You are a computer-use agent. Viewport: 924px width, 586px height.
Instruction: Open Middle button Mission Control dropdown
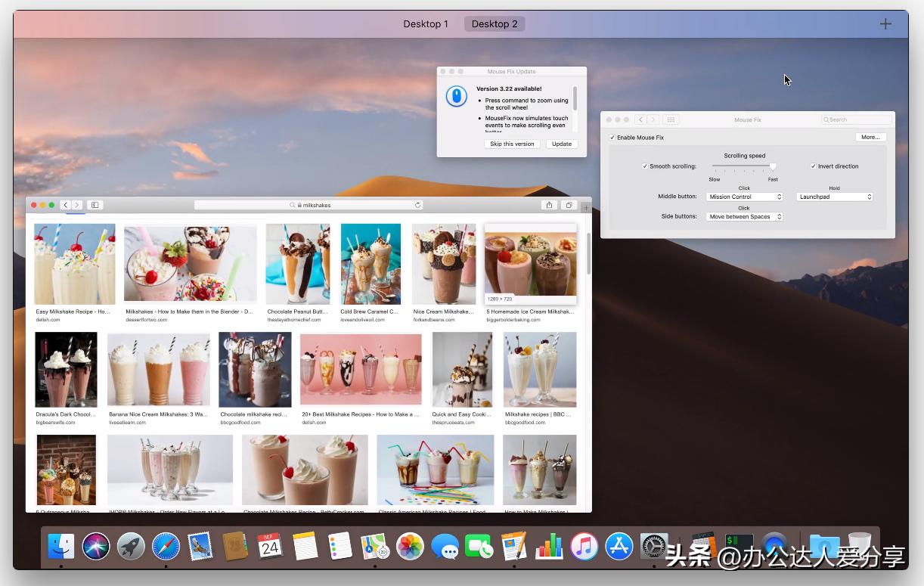745,197
